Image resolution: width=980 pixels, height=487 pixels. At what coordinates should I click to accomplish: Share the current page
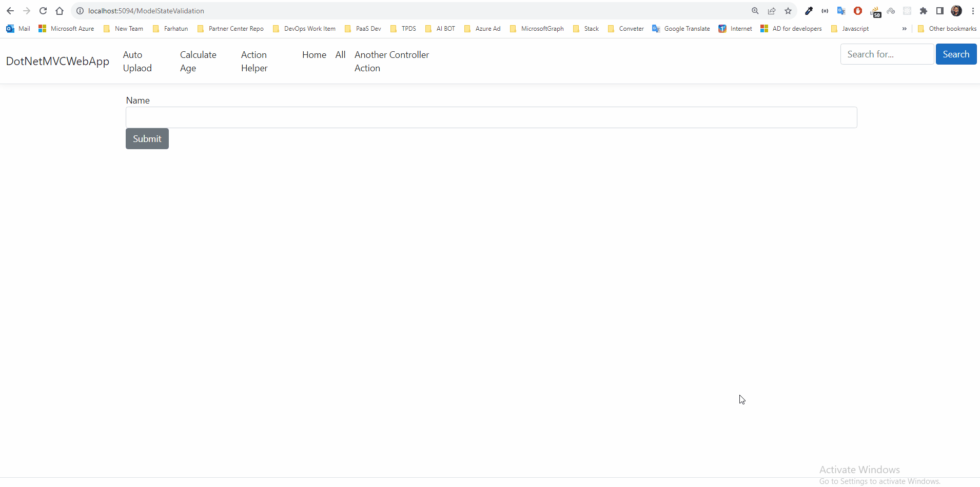[772, 11]
